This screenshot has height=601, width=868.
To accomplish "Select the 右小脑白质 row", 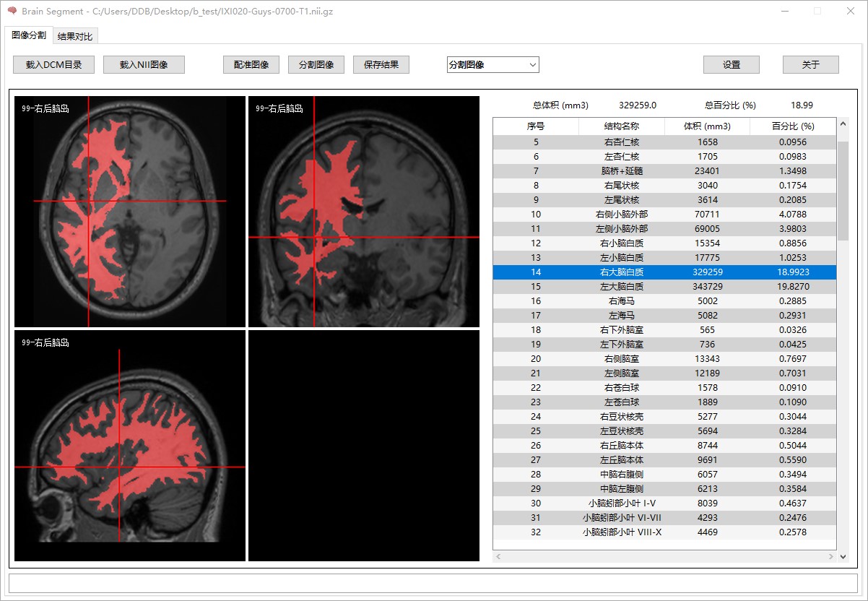I will (x=664, y=243).
